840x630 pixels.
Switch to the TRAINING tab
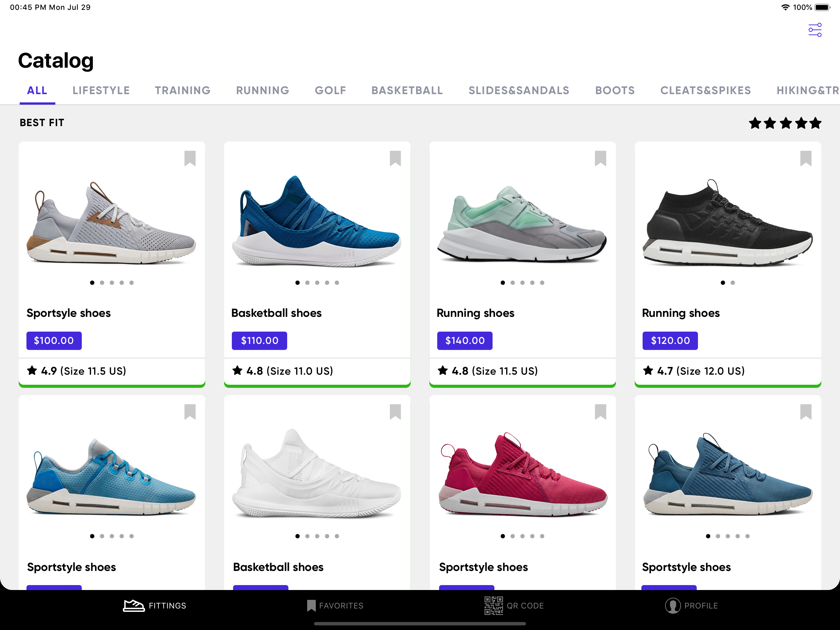pos(183,90)
